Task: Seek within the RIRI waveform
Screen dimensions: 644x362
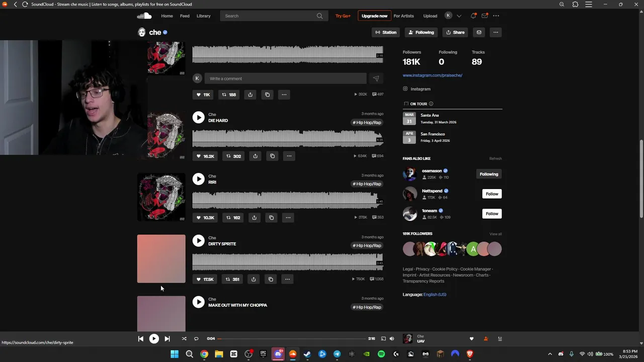Action: 287,200
